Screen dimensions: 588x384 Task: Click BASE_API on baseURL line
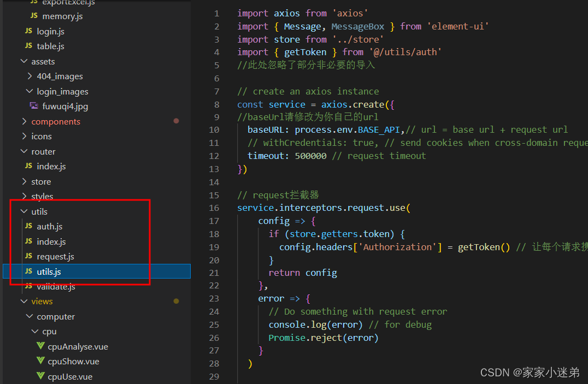coord(379,130)
